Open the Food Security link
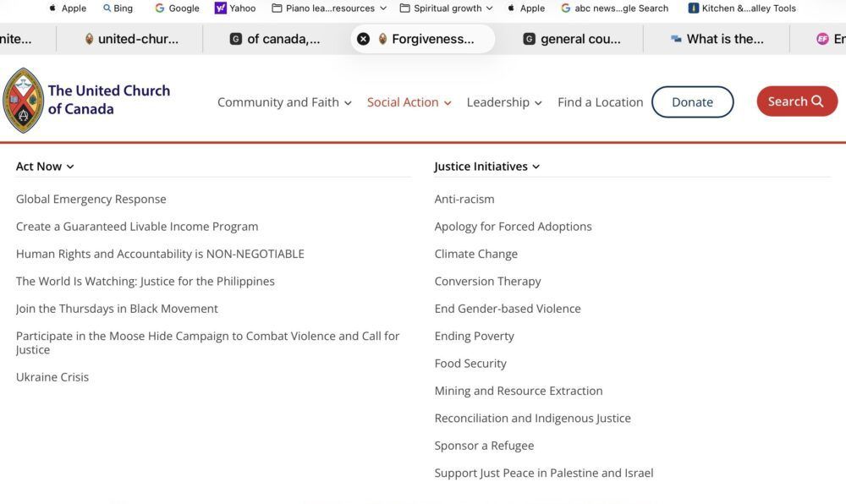 tap(470, 364)
